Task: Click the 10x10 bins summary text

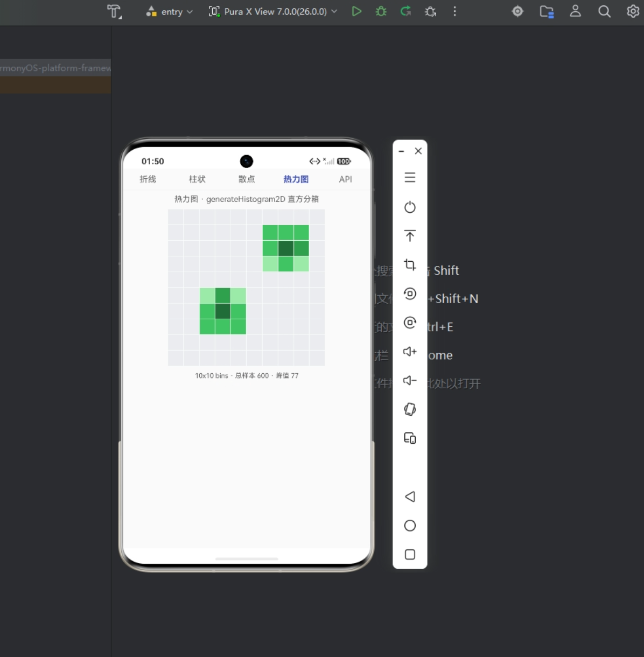Action: click(x=247, y=376)
